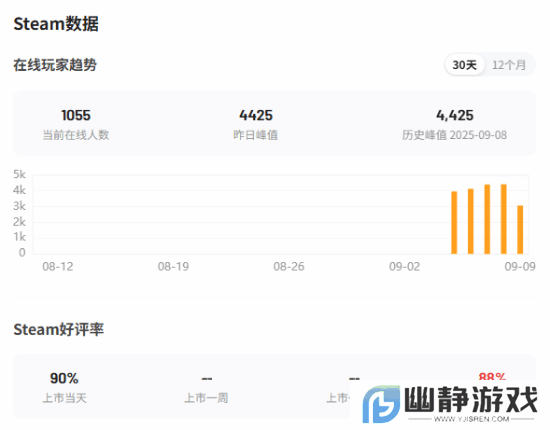Viewport: 550px width, 430px height.
Task: Switch the chart to 12个月
Action: (509, 65)
